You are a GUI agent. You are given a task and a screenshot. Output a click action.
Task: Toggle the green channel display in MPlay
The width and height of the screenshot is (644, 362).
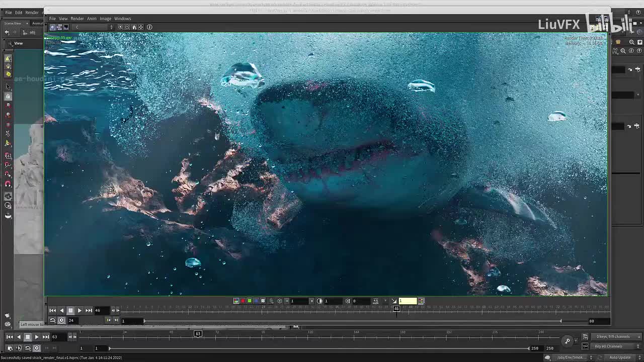tap(250, 301)
